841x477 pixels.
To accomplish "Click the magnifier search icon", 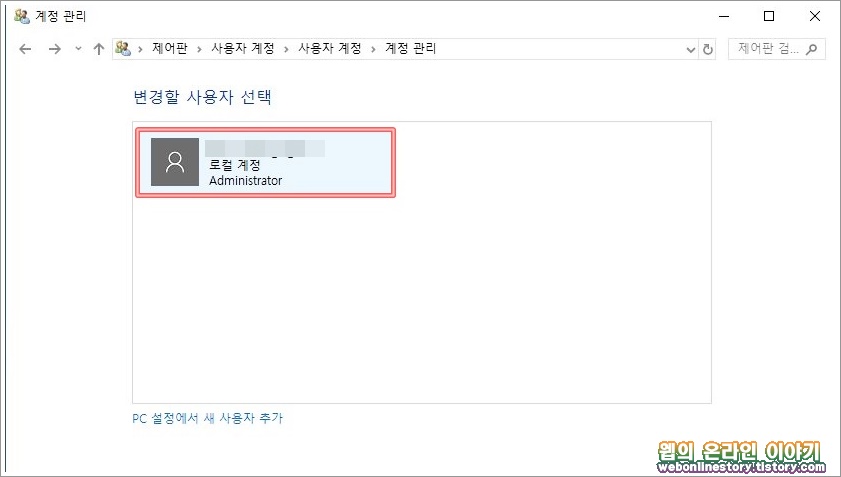I will 812,49.
